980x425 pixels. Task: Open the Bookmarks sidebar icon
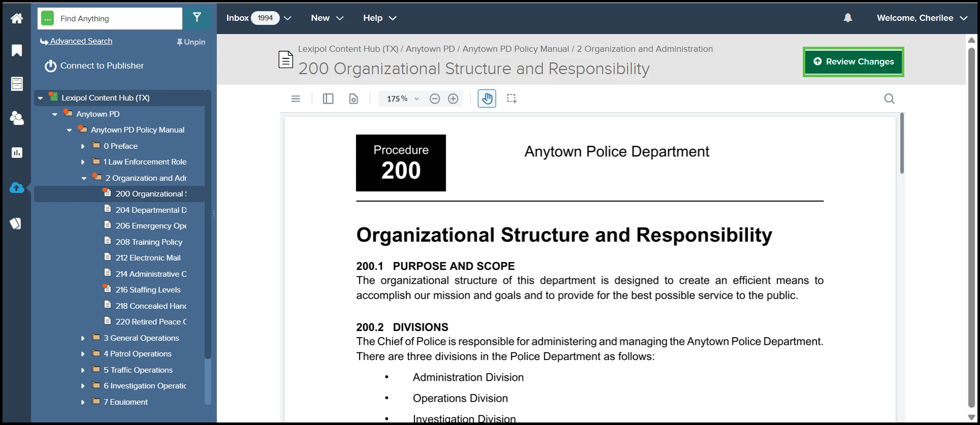(17, 50)
